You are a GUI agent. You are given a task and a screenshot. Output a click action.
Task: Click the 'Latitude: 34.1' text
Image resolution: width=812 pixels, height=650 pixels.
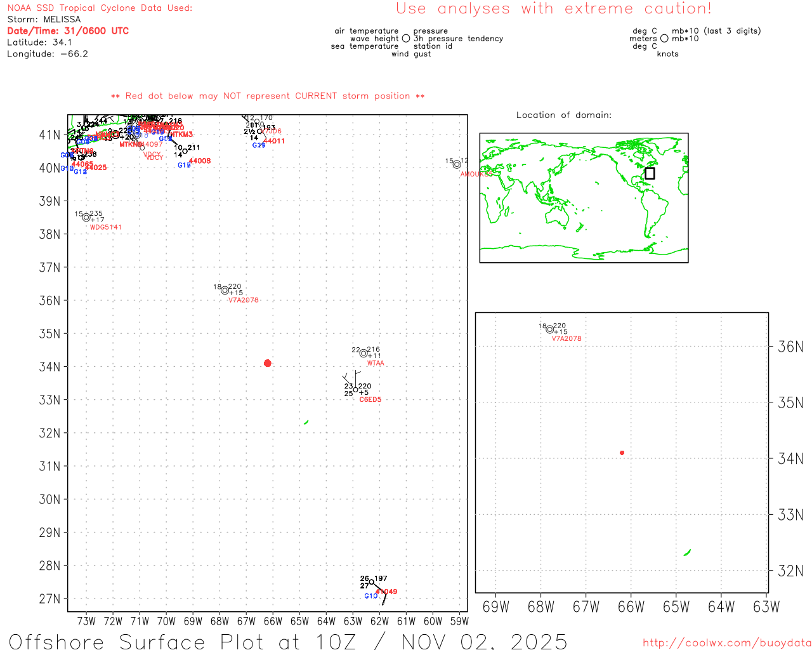pyautogui.click(x=39, y=43)
